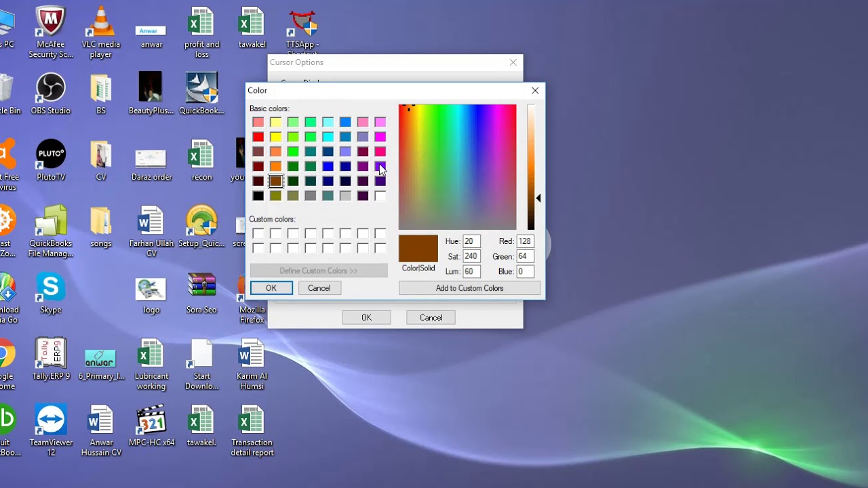Select Setup_Quic installer icon
Viewport: 868px width, 488px height.
pos(201,226)
